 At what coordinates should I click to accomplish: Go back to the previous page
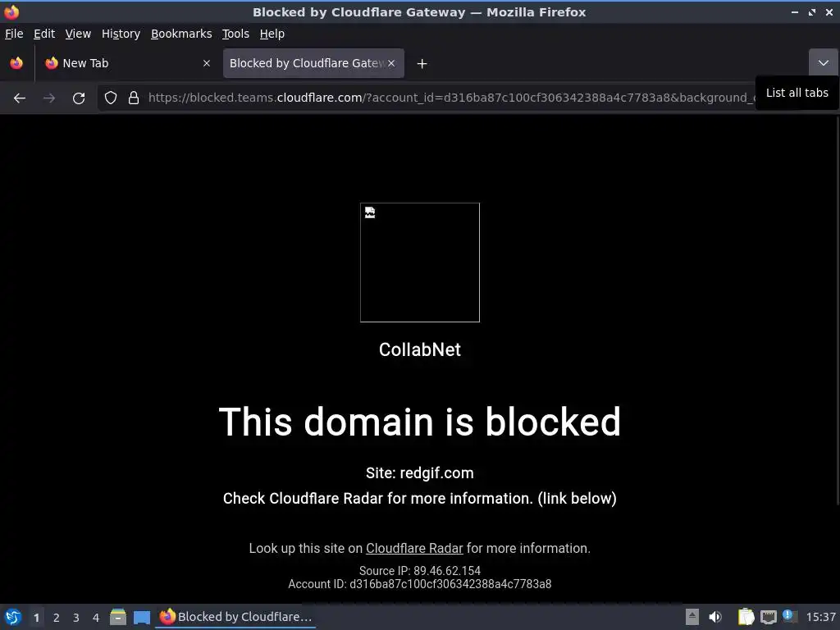tap(20, 98)
